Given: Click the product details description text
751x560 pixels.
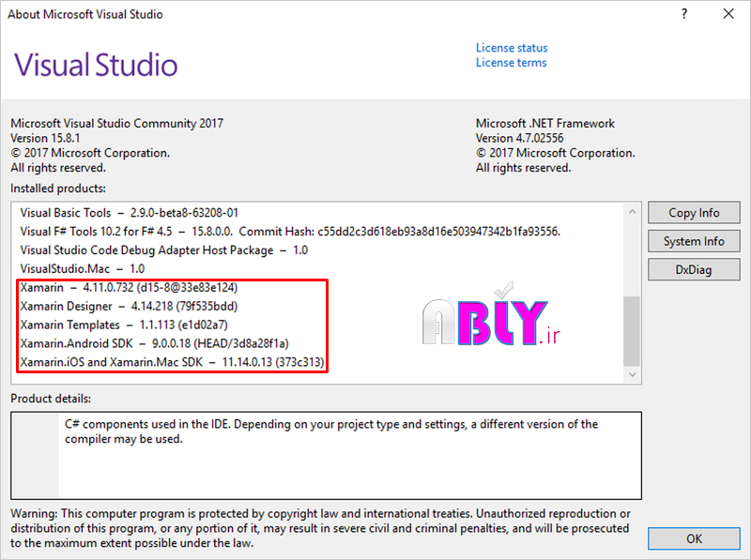Looking at the screenshot, I should (x=331, y=431).
